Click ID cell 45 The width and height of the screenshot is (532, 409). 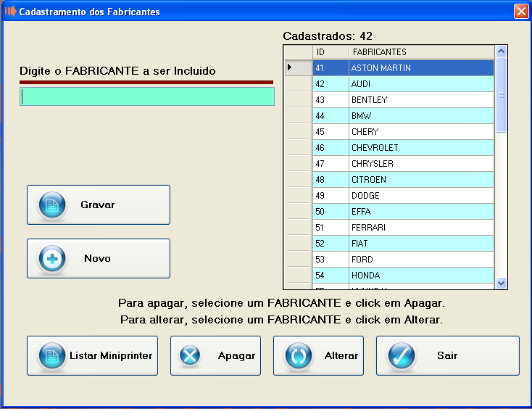pos(331,132)
